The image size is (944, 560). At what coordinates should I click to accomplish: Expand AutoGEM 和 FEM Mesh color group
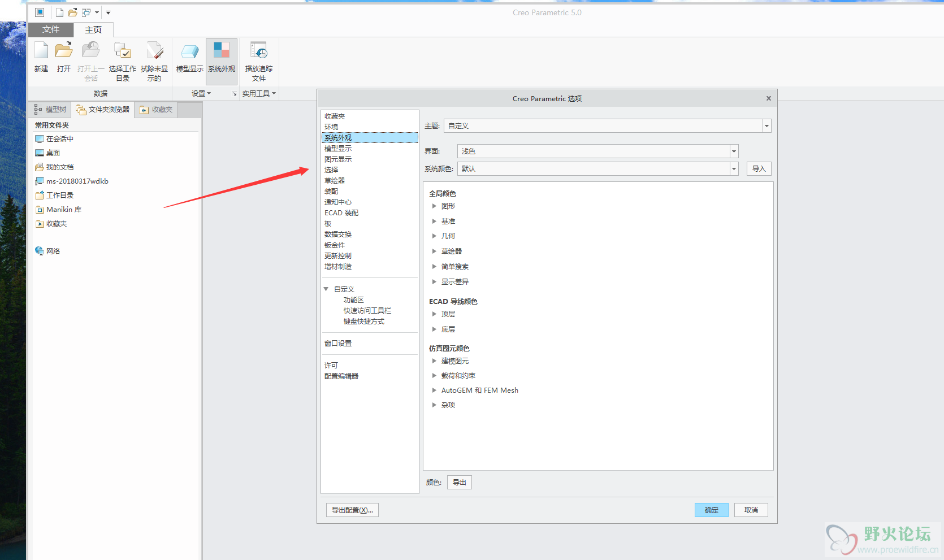coord(434,390)
